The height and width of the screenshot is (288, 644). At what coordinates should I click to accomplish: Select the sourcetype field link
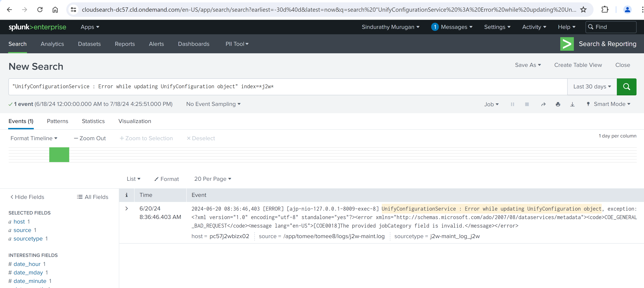pyautogui.click(x=28, y=239)
